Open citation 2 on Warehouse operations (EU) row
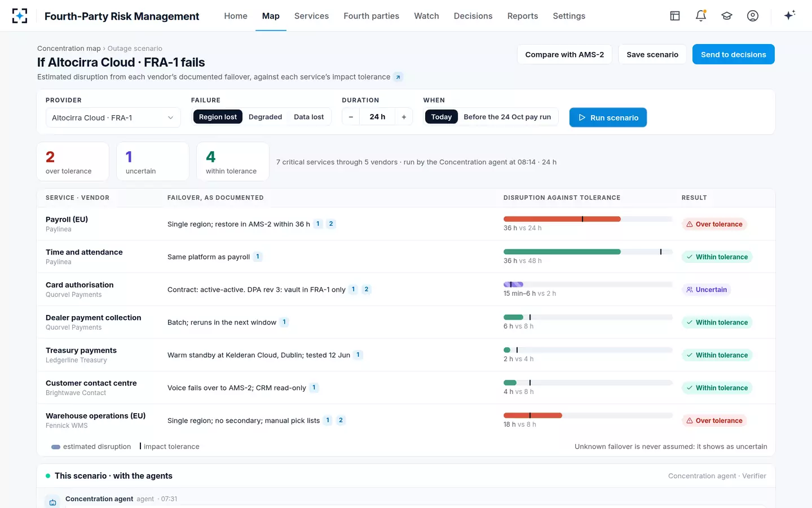 click(x=341, y=421)
